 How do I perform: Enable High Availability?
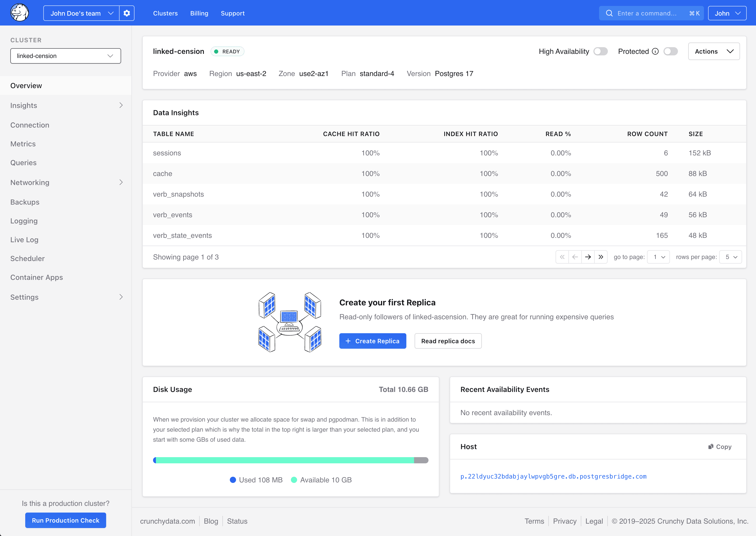tap(601, 51)
